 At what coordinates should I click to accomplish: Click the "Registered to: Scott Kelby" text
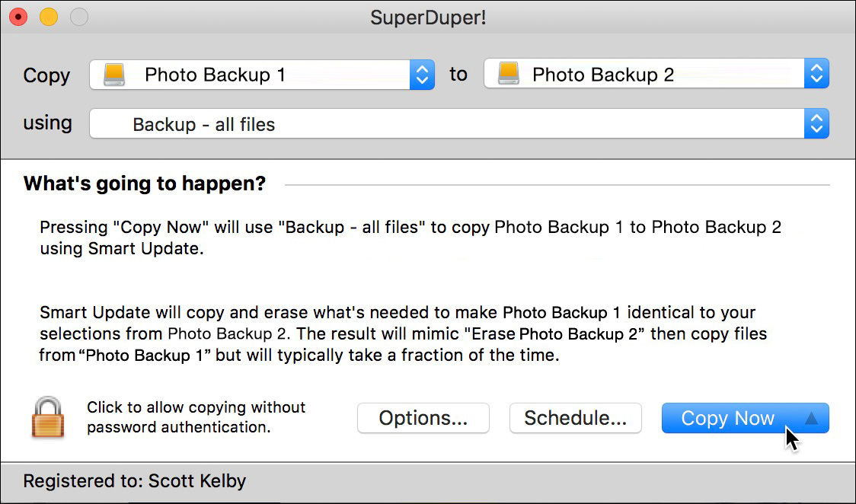point(133,481)
